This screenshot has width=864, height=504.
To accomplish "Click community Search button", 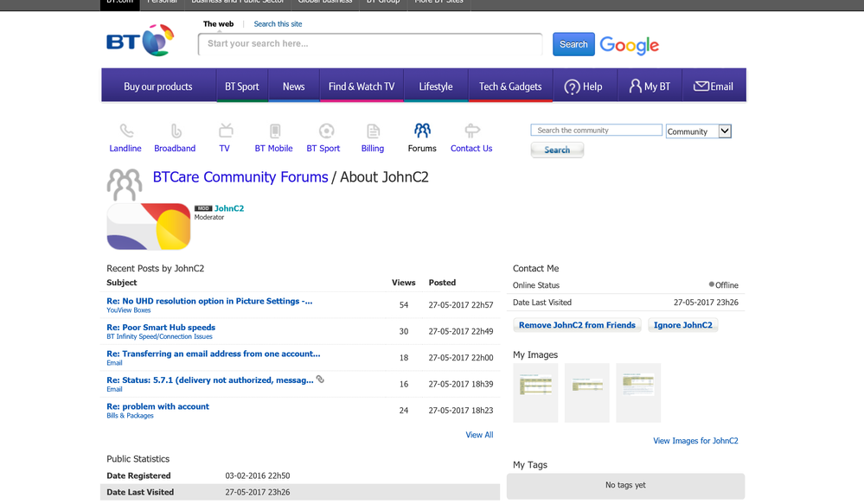I will point(557,150).
